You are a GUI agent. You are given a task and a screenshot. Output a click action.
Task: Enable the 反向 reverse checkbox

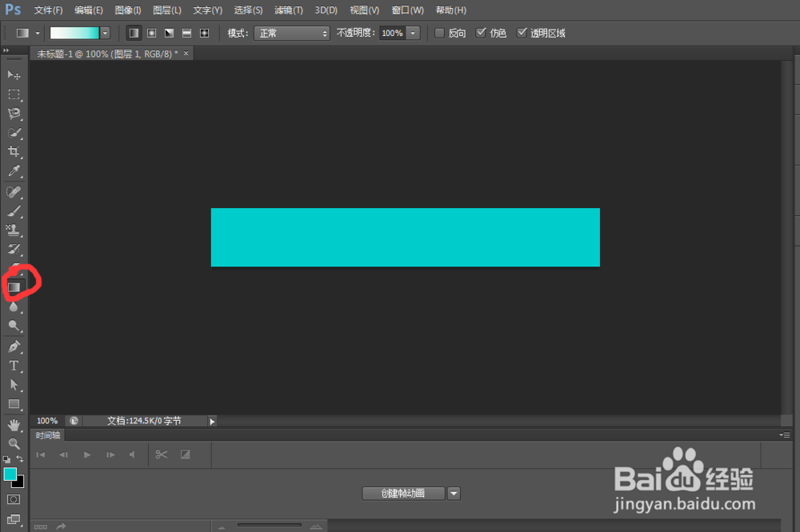(439, 33)
